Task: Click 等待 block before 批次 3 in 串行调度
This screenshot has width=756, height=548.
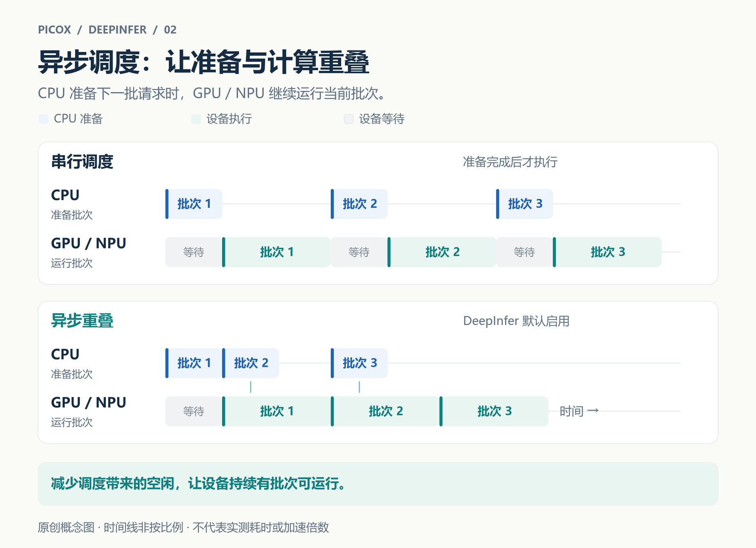Action: (524, 252)
